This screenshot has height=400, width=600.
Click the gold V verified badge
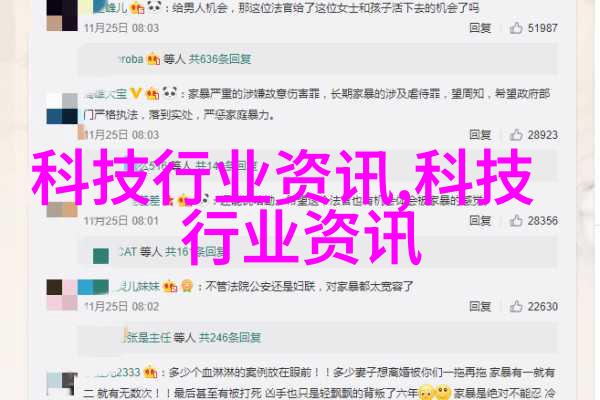[x=135, y=93]
